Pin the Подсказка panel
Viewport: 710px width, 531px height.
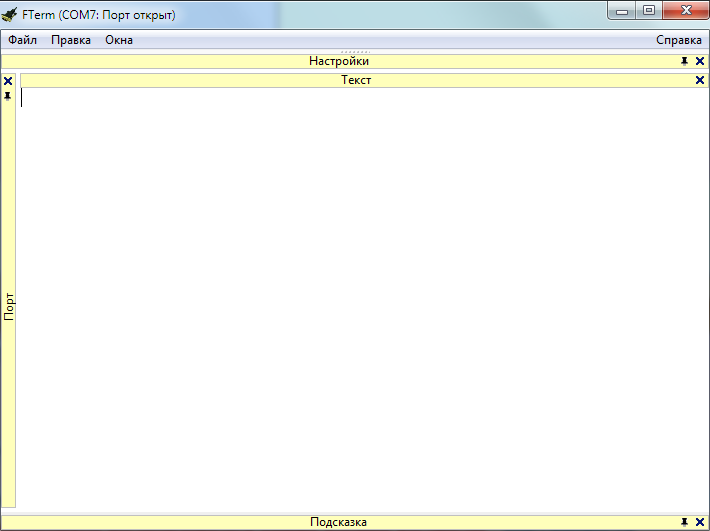(684, 522)
